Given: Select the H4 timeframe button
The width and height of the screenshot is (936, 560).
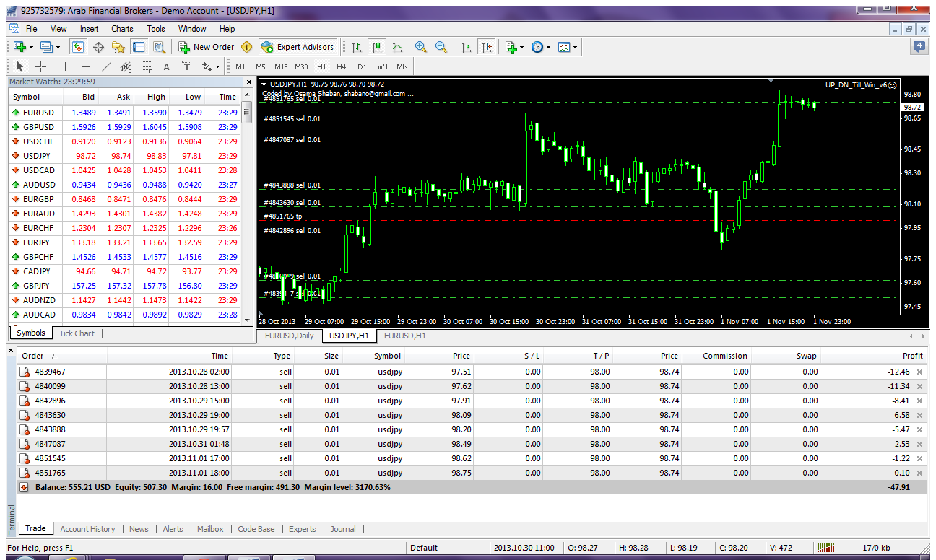Looking at the screenshot, I should [342, 66].
